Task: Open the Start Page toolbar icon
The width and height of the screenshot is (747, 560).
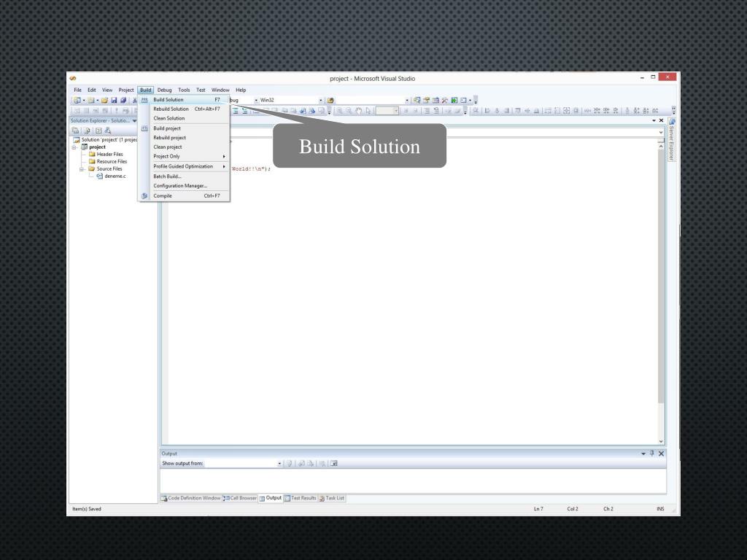Action: pyautogui.click(x=454, y=101)
